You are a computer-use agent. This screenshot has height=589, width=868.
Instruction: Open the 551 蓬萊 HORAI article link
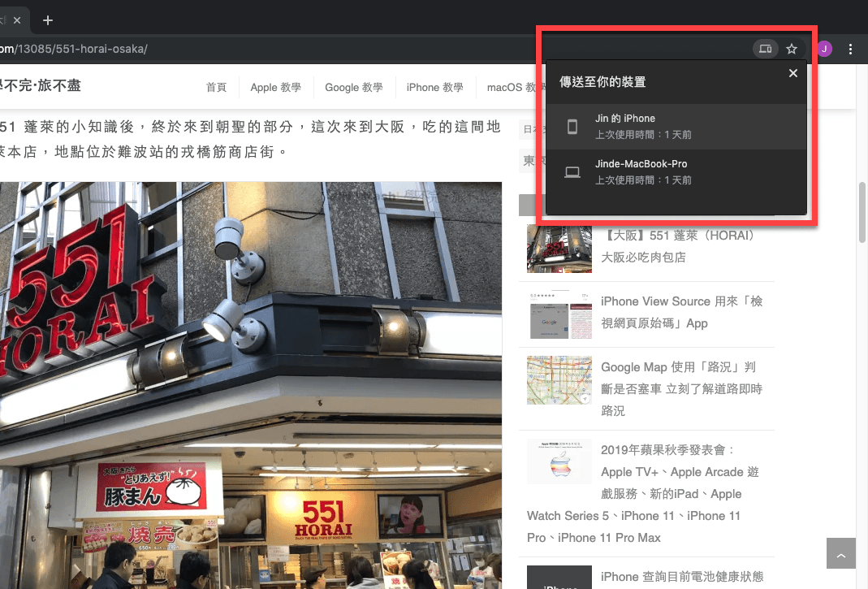[x=680, y=246]
